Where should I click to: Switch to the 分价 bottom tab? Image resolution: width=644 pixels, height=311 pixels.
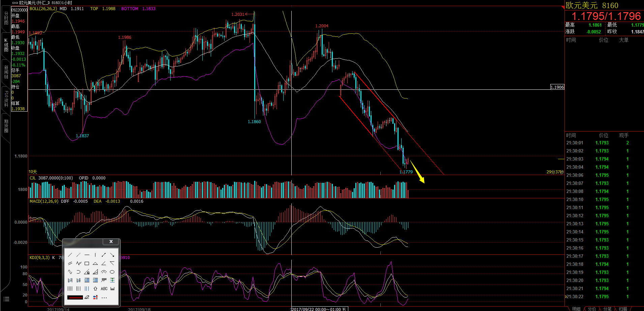592,309
